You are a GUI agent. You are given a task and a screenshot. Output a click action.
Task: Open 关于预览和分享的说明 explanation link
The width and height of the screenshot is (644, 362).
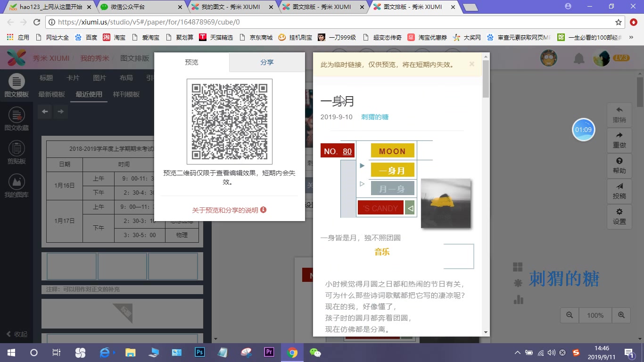point(225,210)
